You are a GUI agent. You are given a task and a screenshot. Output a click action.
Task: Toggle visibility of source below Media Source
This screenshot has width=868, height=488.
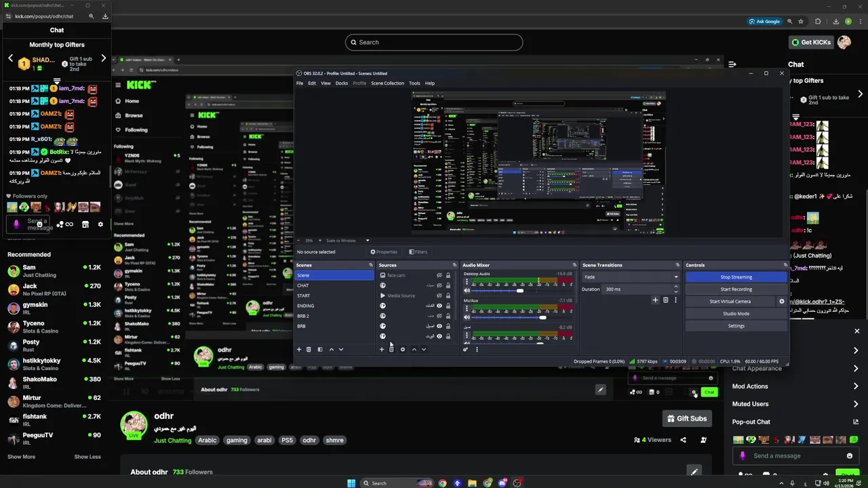[439, 306]
